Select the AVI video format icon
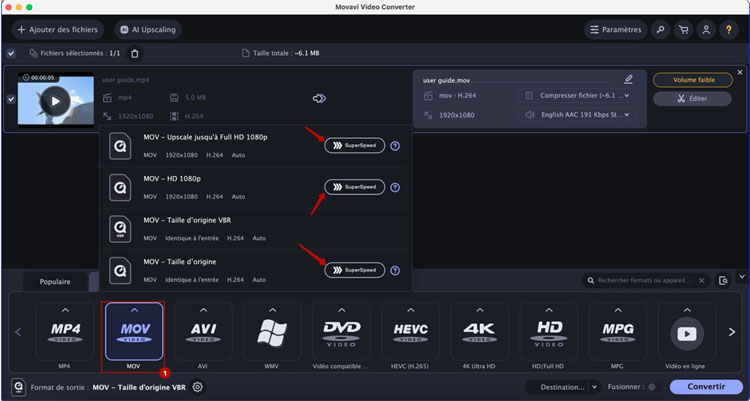750x401 pixels. point(203,331)
